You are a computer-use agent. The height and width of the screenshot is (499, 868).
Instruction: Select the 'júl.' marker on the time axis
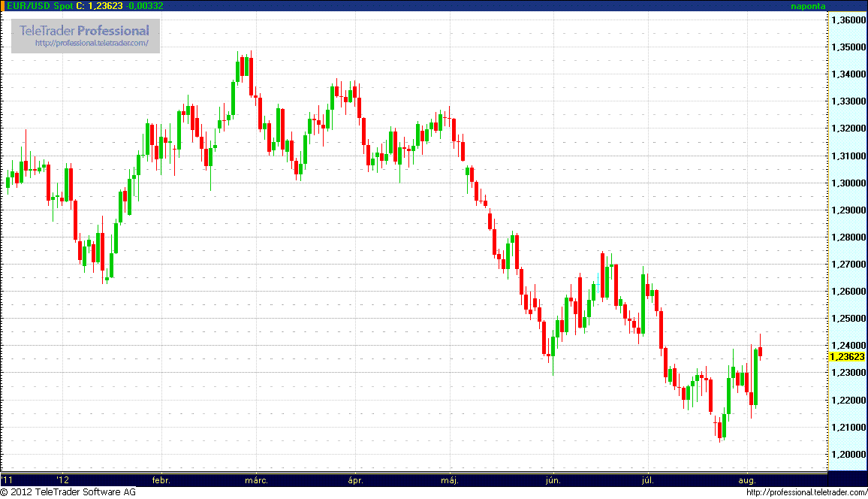[648, 479]
